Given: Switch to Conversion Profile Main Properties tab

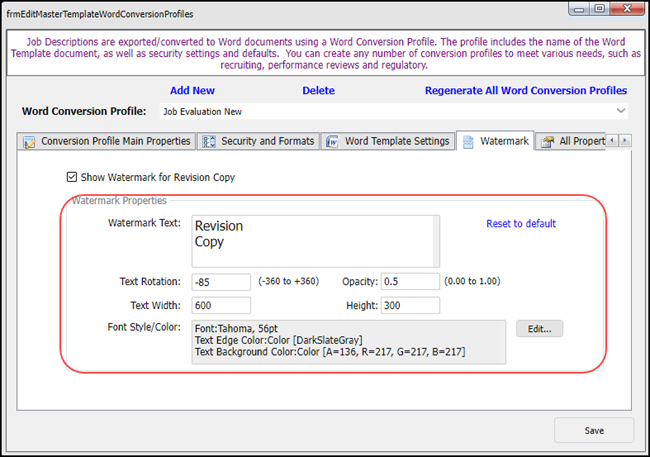Looking at the screenshot, I should click(107, 141).
